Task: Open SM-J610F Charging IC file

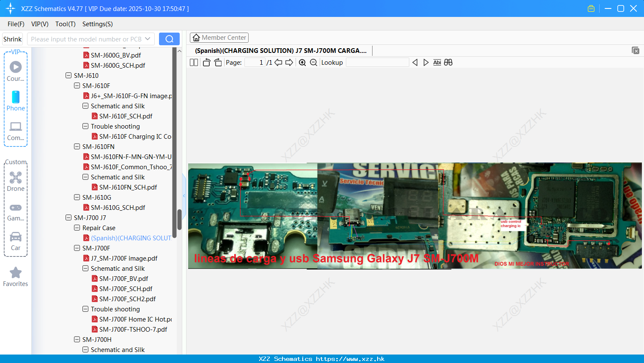Action: pyautogui.click(x=132, y=136)
